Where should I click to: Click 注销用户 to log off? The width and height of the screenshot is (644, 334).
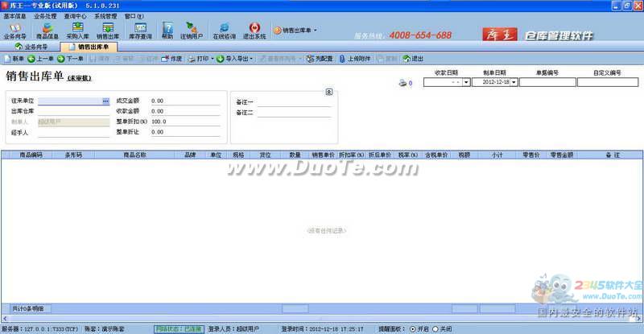point(191,31)
